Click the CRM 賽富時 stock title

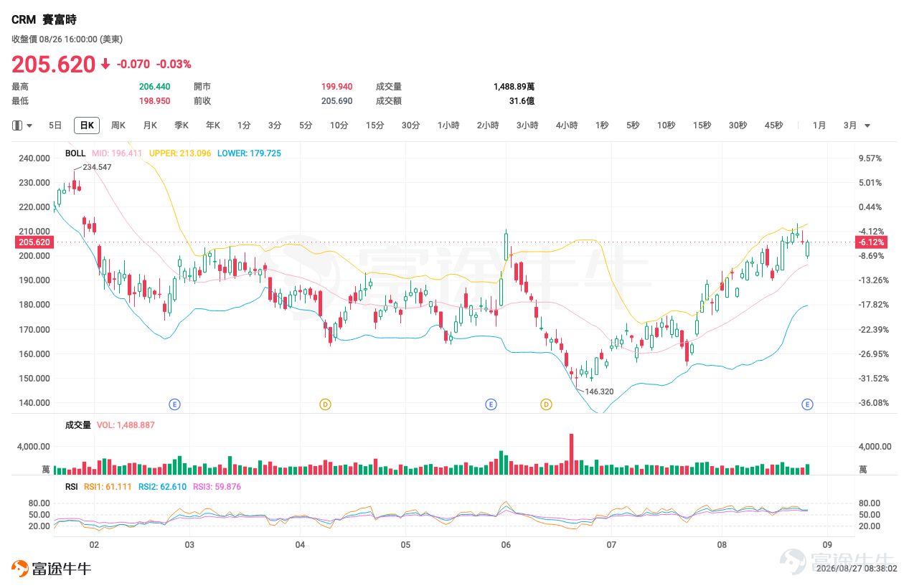click(44, 21)
